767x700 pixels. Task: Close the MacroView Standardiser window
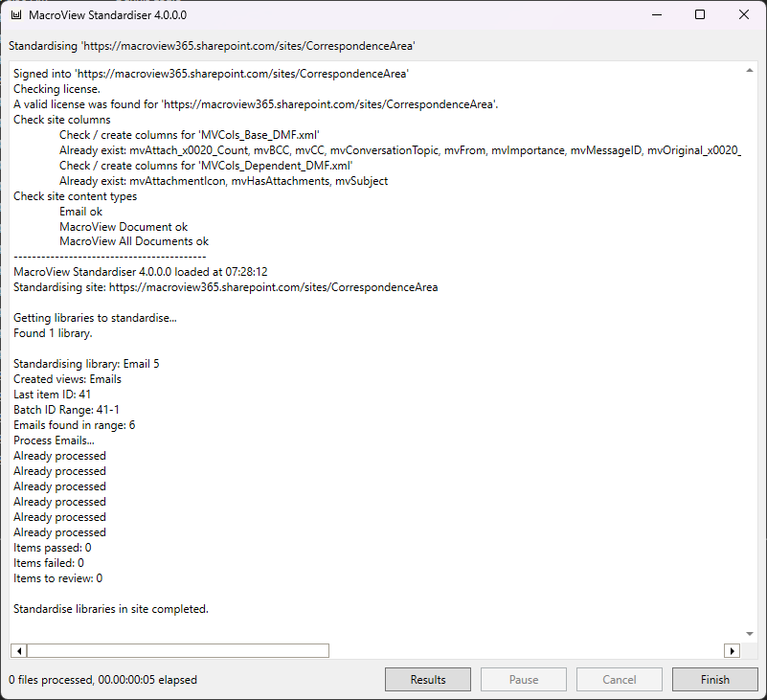pos(743,15)
